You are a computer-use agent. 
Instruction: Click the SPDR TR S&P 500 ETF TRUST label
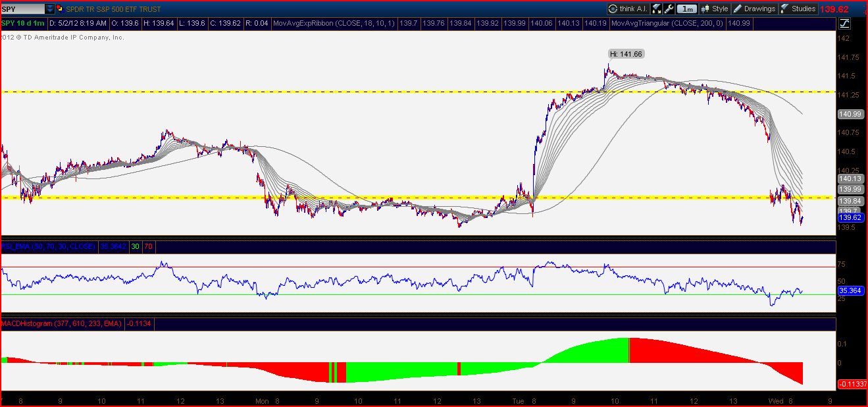(113, 9)
